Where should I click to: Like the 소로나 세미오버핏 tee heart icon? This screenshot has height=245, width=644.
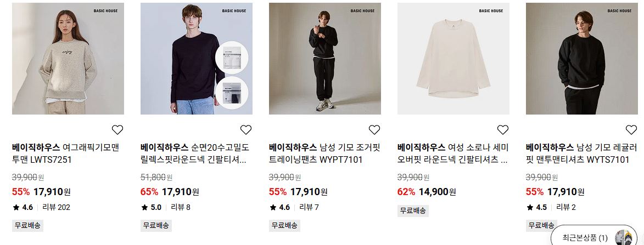tap(503, 130)
